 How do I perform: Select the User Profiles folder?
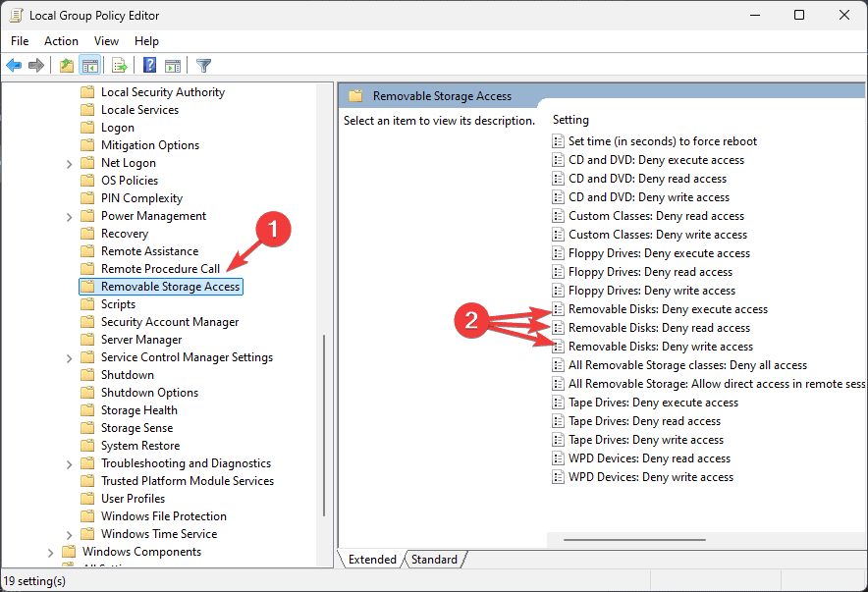point(133,499)
